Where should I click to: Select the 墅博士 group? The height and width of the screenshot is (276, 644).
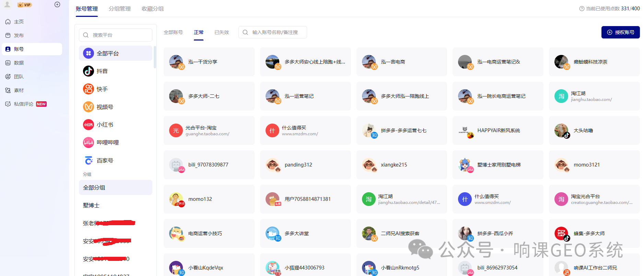pyautogui.click(x=116, y=205)
